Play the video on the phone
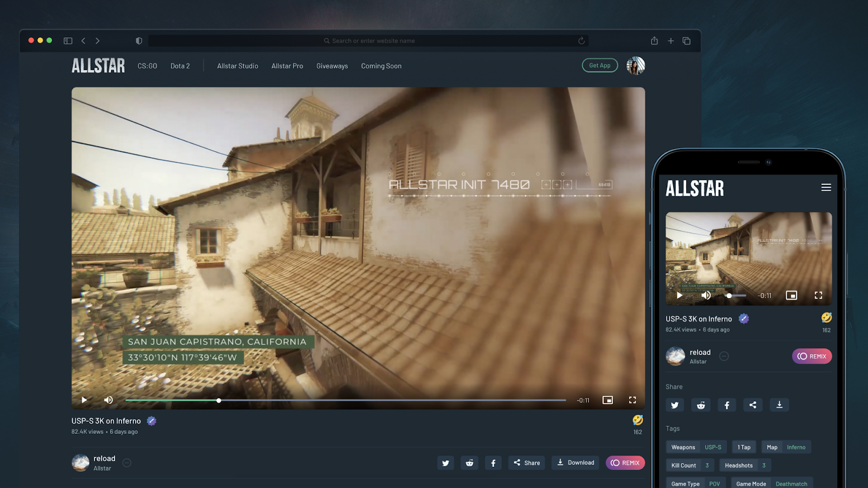The height and width of the screenshot is (488, 868). pos(679,296)
